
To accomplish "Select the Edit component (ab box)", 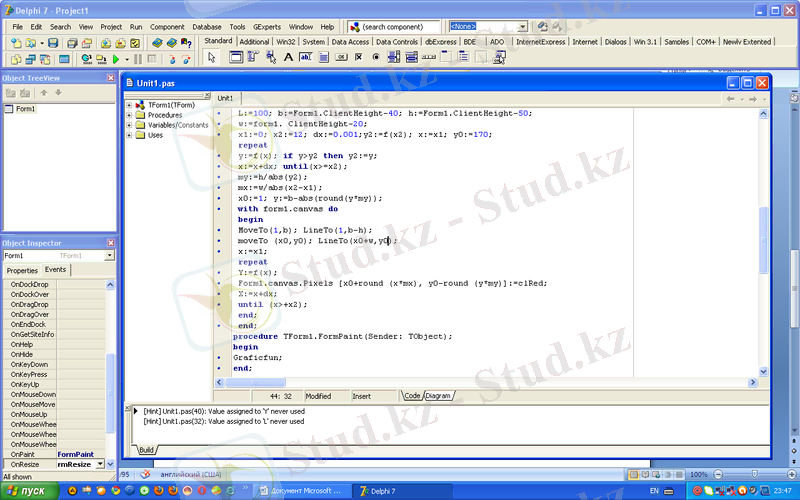I will click(306, 58).
